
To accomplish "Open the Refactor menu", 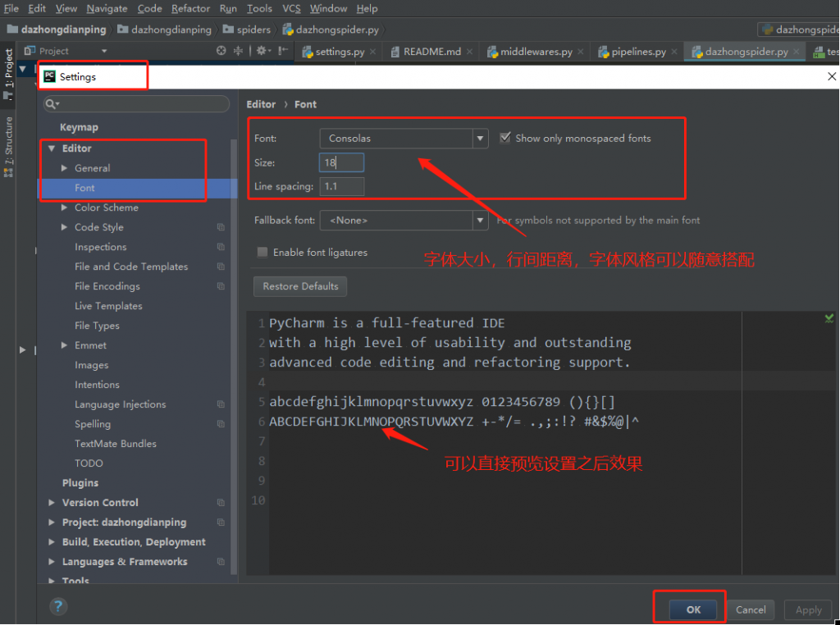I will [x=190, y=8].
